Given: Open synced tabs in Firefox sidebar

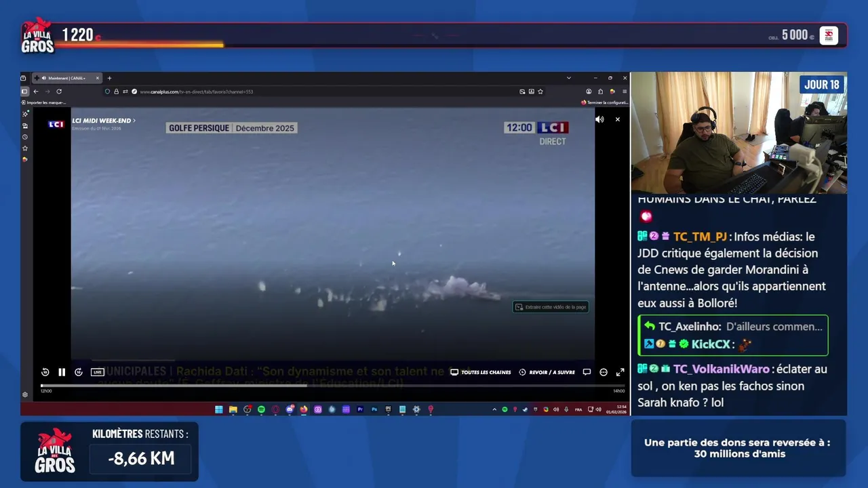Looking at the screenshot, I should point(25,125).
